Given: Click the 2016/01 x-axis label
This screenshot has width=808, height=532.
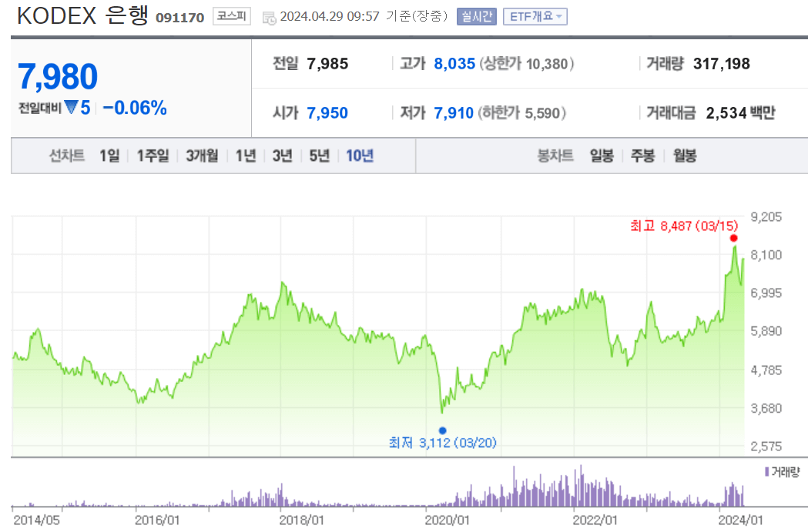Looking at the screenshot, I should [157, 520].
